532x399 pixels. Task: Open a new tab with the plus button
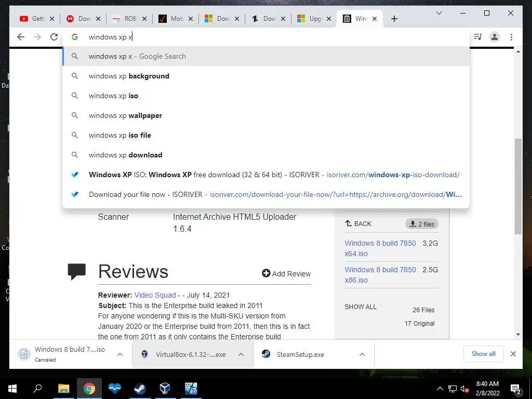pos(394,19)
